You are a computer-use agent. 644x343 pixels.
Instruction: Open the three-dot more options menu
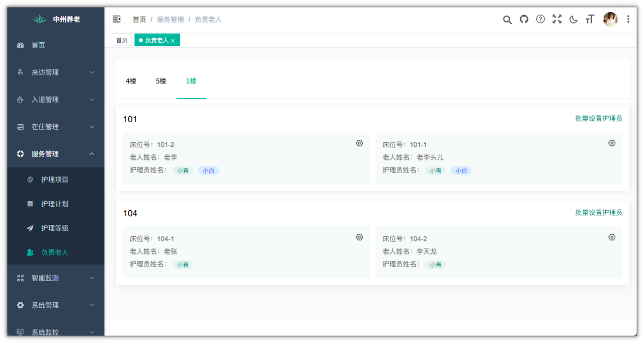[628, 19]
